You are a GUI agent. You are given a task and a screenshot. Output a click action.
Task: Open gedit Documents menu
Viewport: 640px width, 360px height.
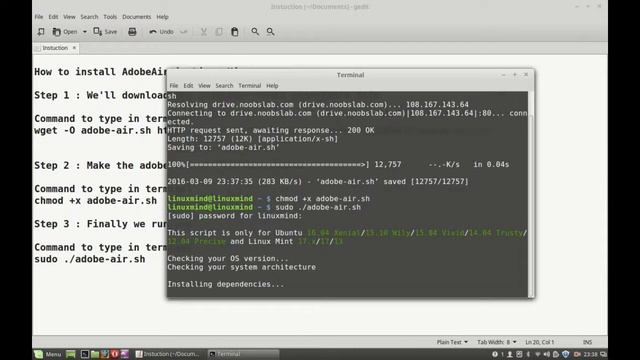pos(137,17)
